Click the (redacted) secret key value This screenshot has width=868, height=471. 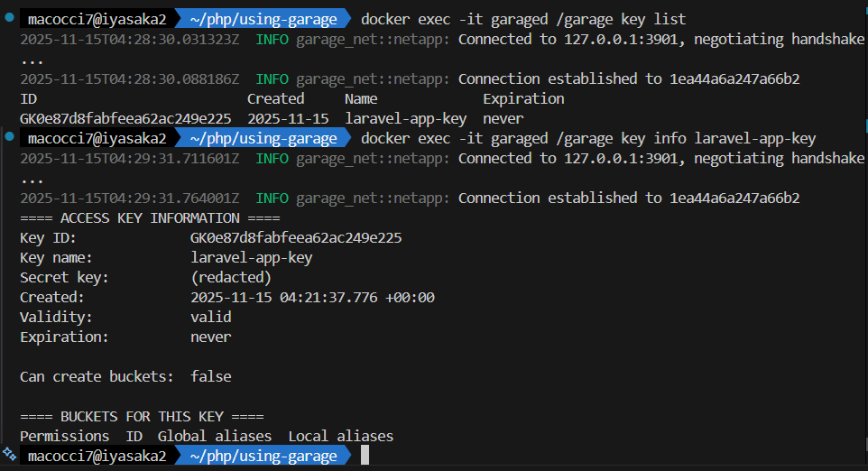point(231,277)
